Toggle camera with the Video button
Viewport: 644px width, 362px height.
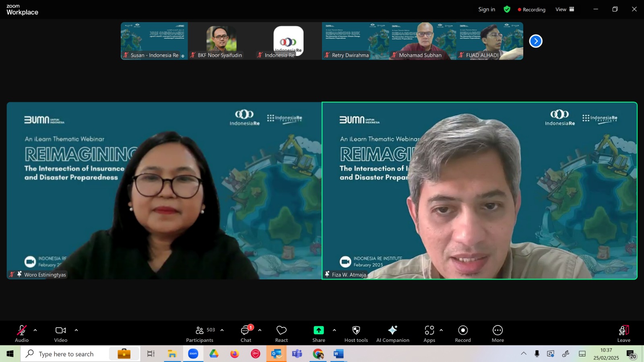pos(61,333)
